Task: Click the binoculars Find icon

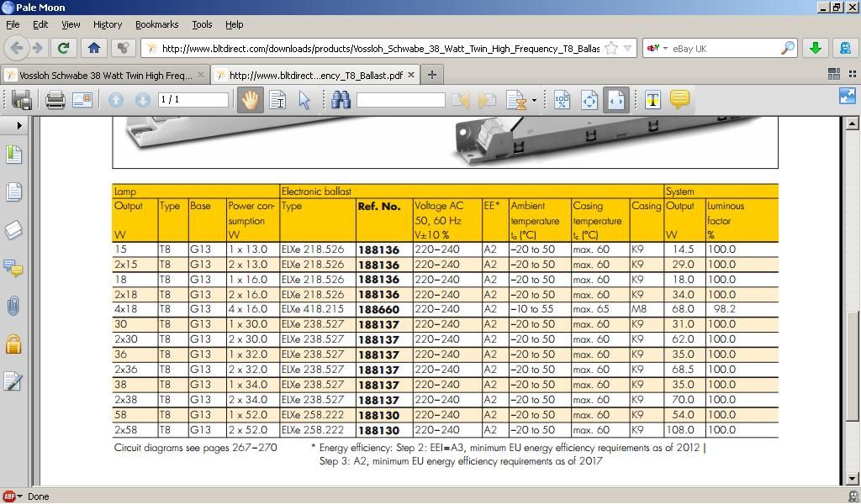Action: (x=341, y=100)
